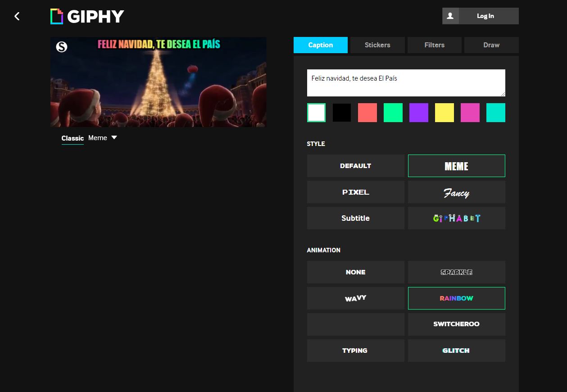
Task: Select the Pixel text style
Action: point(356,192)
